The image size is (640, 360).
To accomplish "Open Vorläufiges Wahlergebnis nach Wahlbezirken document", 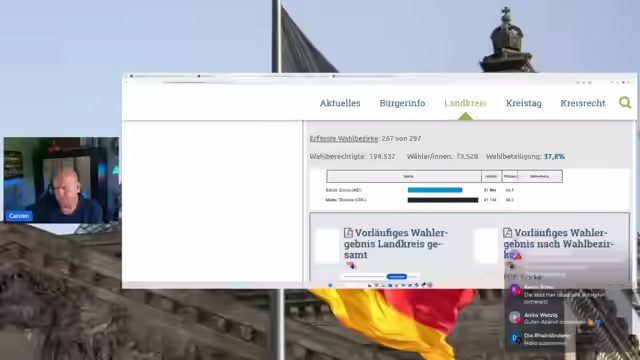I will pyautogui.click(x=558, y=244).
